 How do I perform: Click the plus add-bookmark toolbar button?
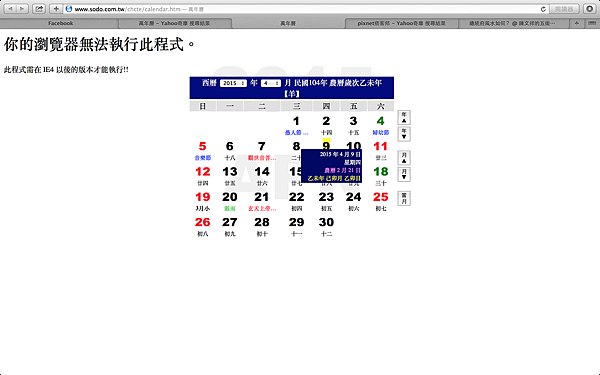pyautogui.click(x=56, y=8)
